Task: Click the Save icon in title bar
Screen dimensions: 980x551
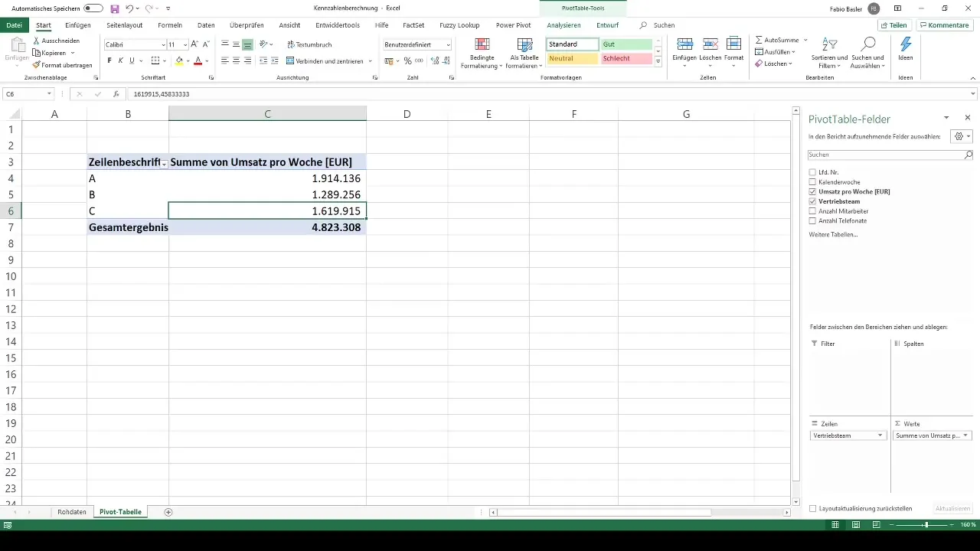Action: (115, 8)
